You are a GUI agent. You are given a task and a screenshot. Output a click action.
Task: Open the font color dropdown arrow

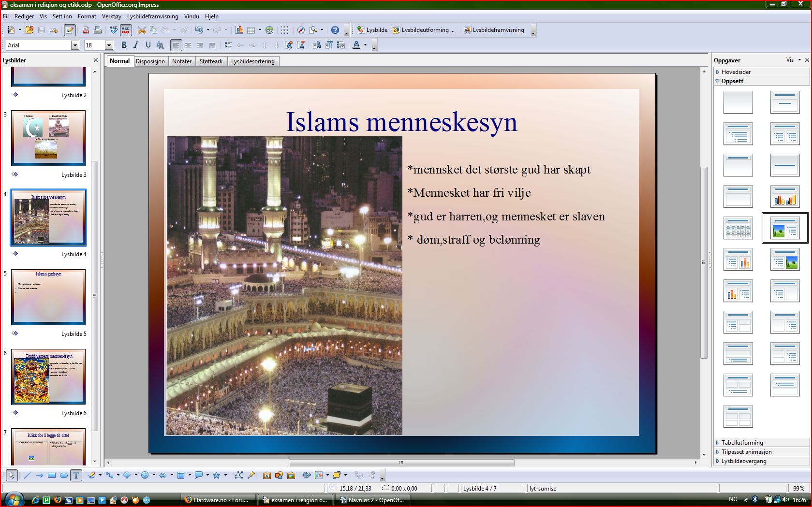365,45
